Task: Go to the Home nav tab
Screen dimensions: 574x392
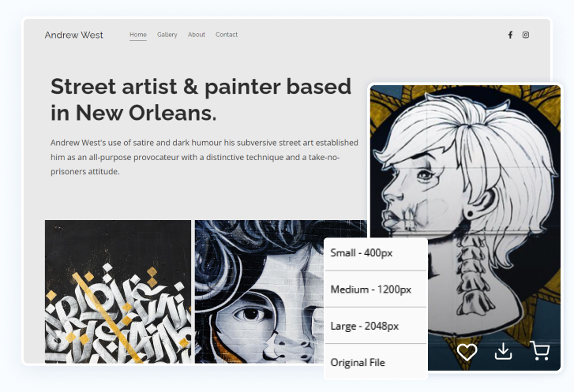Action: 138,35
